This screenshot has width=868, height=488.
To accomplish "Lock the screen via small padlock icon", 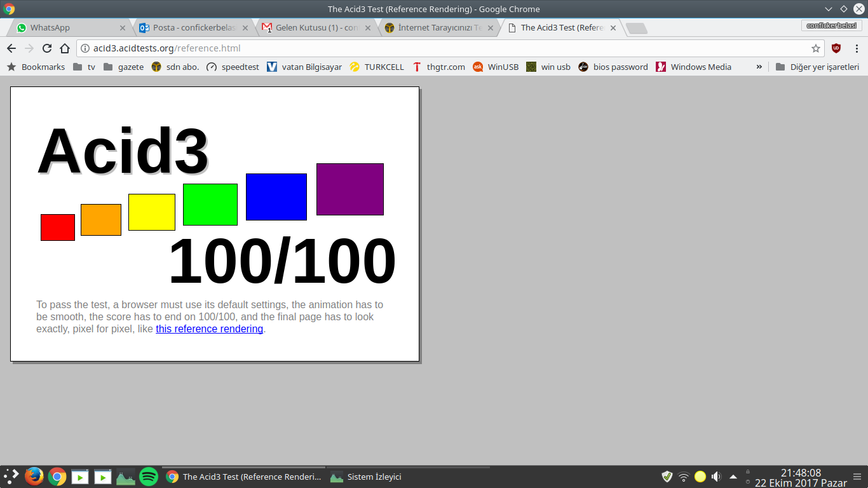I will coord(748,472).
